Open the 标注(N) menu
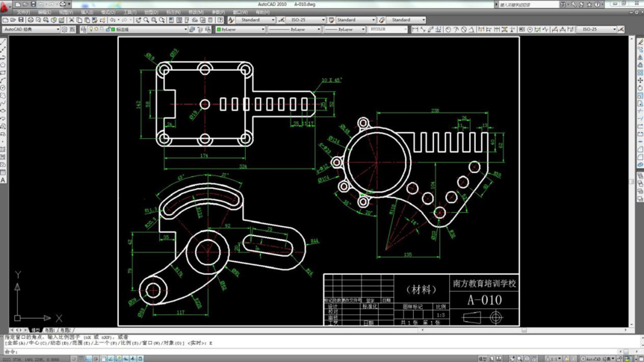The width and height of the screenshot is (644, 362). click(x=173, y=12)
